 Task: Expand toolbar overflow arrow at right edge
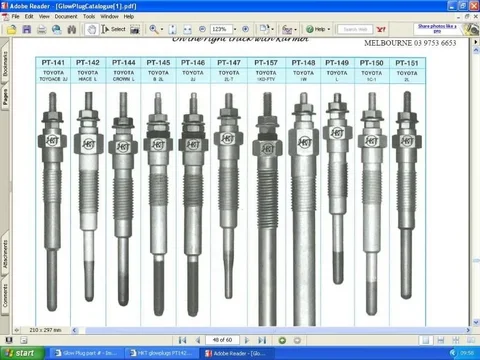point(476,42)
